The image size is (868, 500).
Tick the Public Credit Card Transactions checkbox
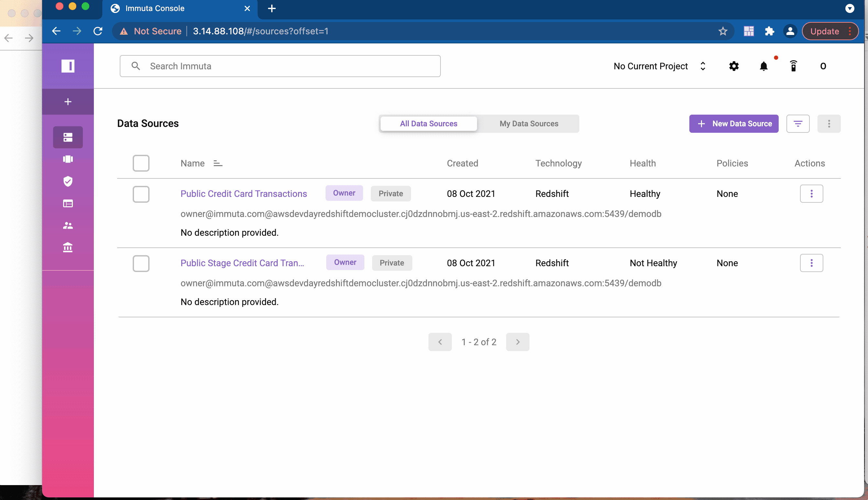point(141,194)
